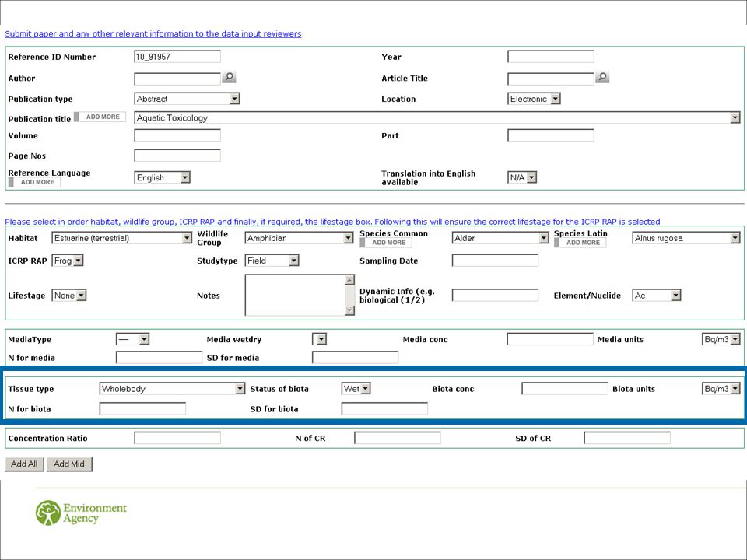The image size is (747, 560).
Task: Open the Biota units Bq/m3 dropdown
Action: pos(721,389)
